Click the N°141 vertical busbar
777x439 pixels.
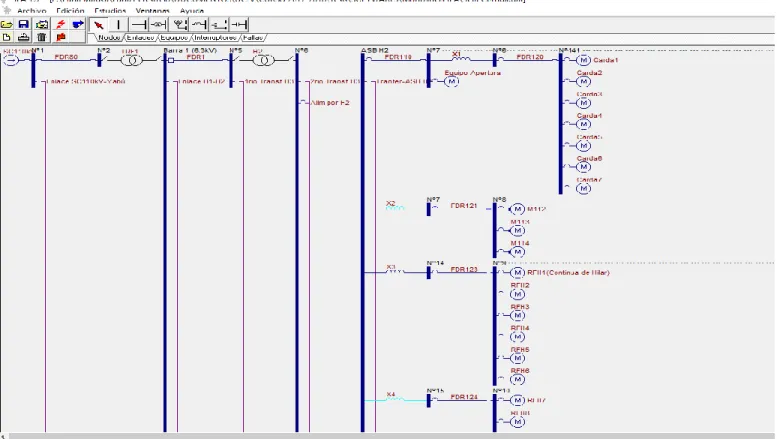pos(560,123)
